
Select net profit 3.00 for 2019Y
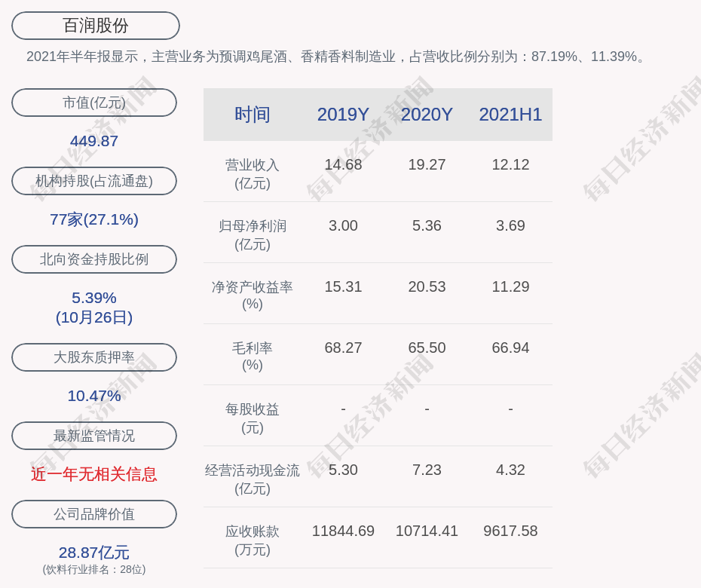(x=343, y=225)
